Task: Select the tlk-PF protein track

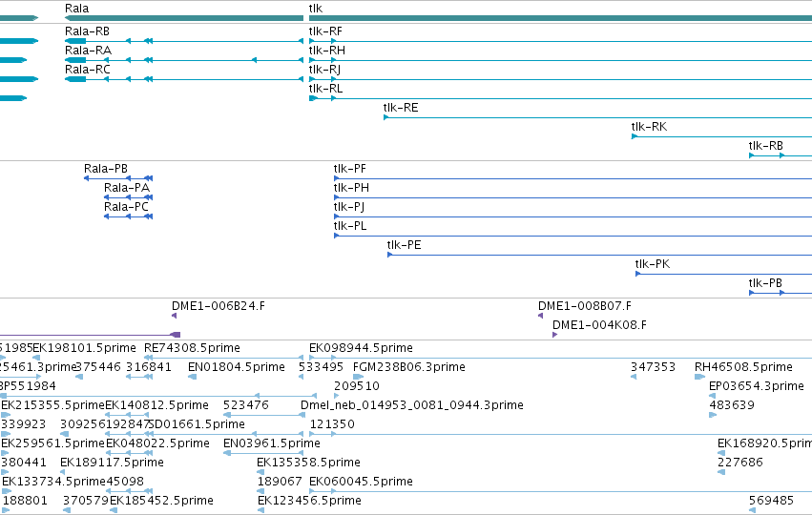Action: click(x=573, y=178)
